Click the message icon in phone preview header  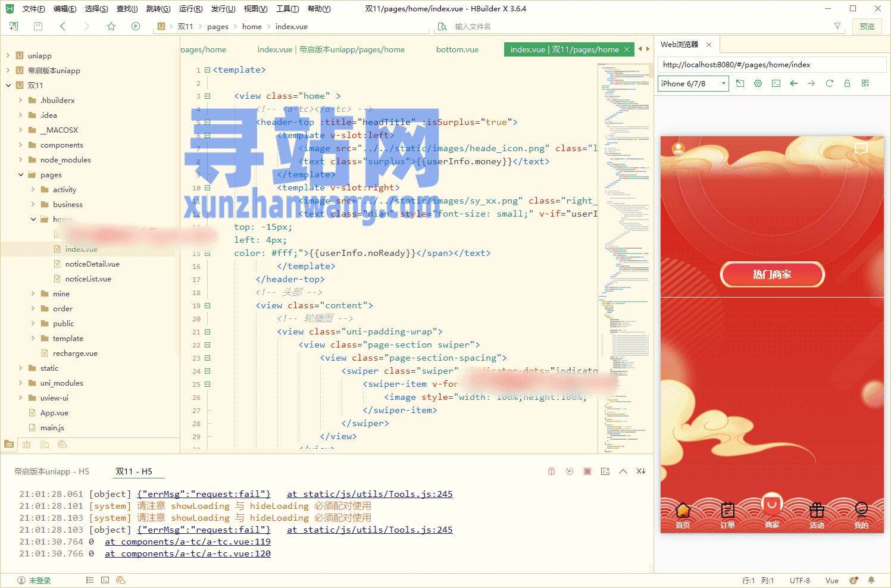click(861, 149)
